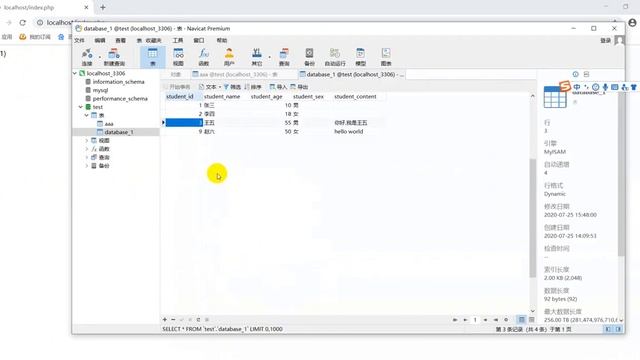Select the 表 table toolbar icon
This screenshot has height=360, width=640.
click(x=153, y=57)
